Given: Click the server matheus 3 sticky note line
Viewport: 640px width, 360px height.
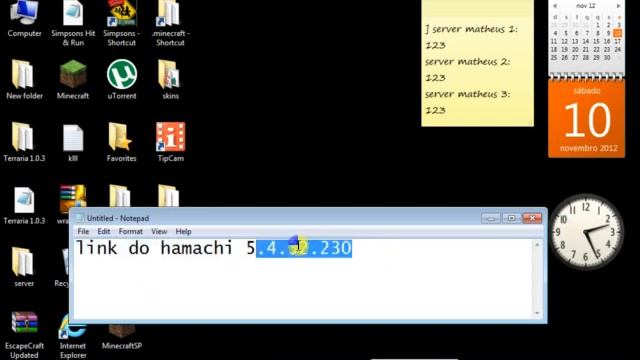Looking at the screenshot, I should point(468,94).
